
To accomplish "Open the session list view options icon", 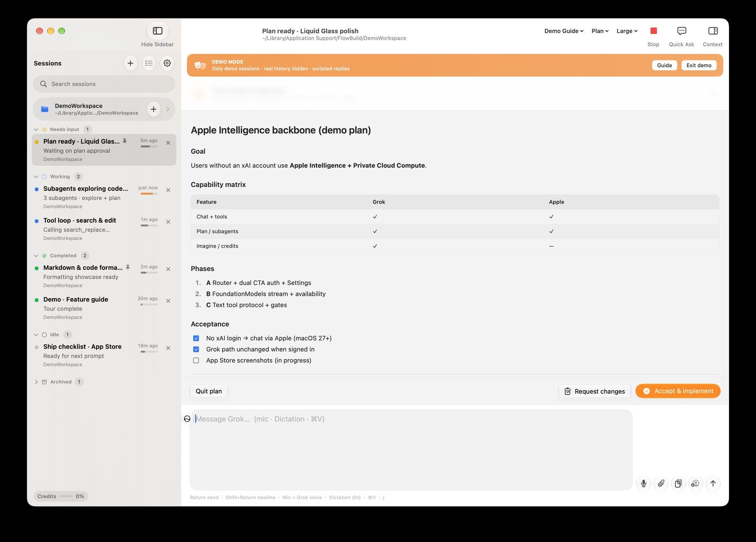I will pos(149,63).
